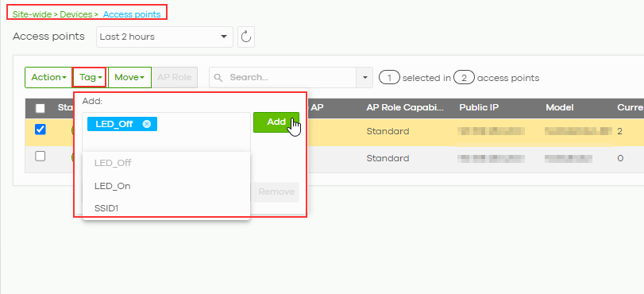
Task: Toggle the select-all checkbox in table header
Action: pos(40,108)
